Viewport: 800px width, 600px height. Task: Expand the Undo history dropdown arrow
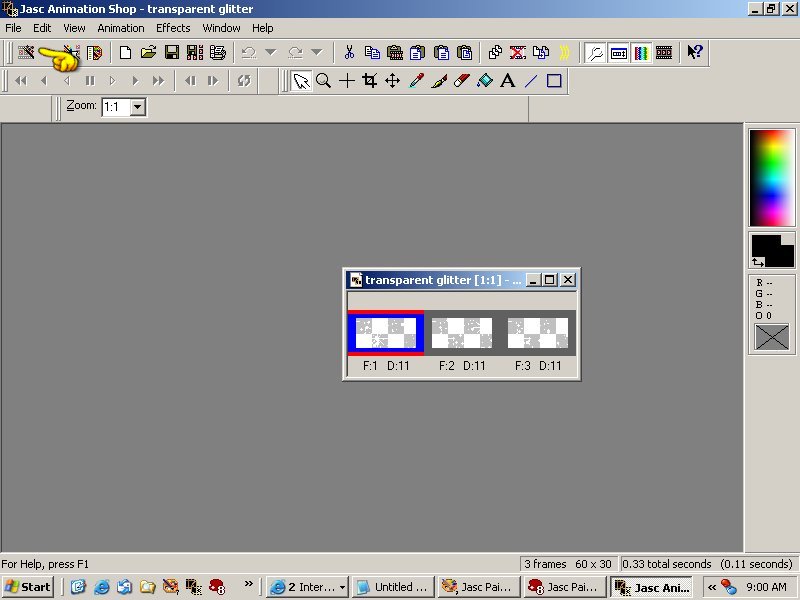270,53
